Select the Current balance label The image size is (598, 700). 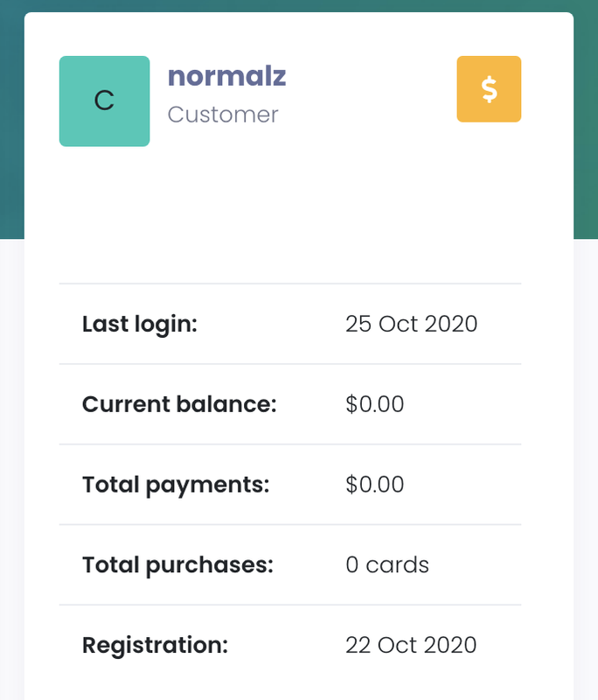(x=179, y=404)
